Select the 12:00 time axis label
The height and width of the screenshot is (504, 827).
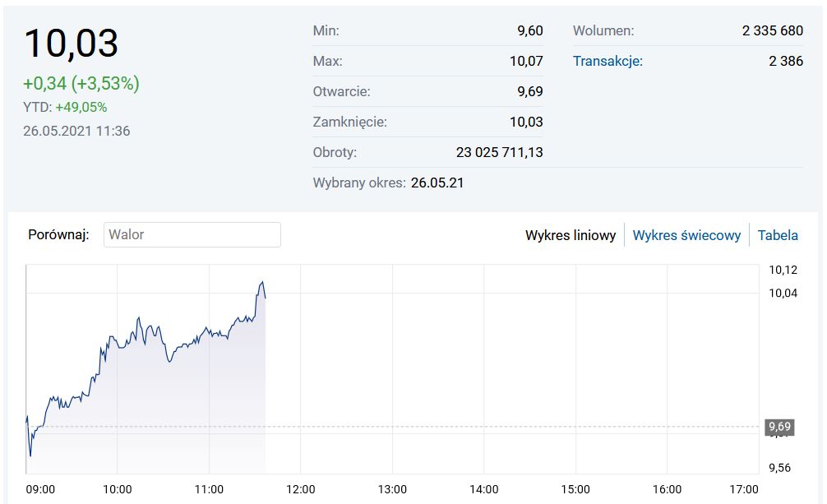click(x=301, y=489)
